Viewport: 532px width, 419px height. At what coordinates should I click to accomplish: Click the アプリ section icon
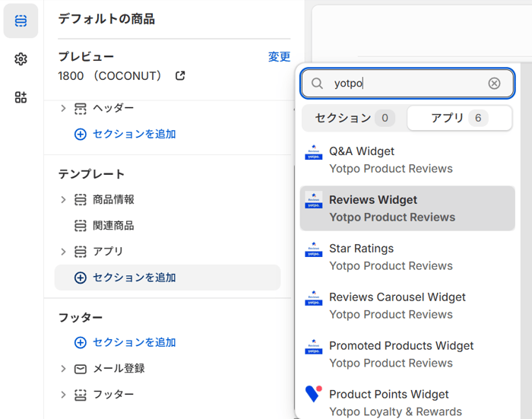coord(81,252)
